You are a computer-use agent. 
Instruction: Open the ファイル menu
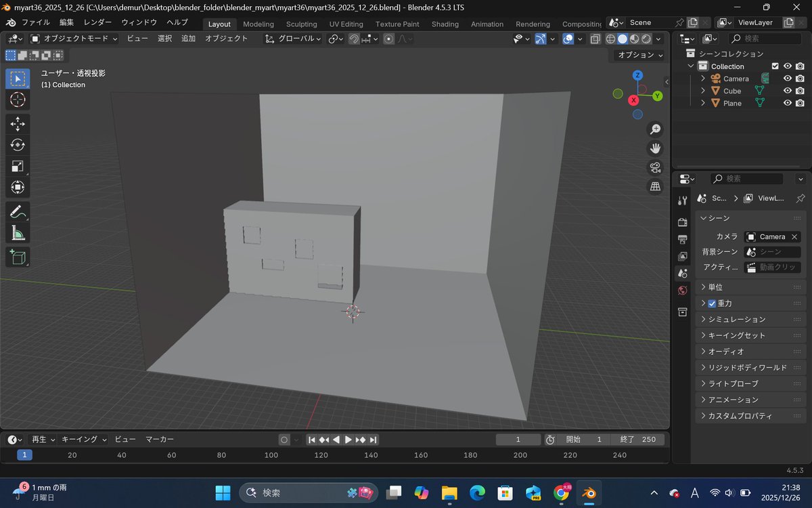point(35,22)
